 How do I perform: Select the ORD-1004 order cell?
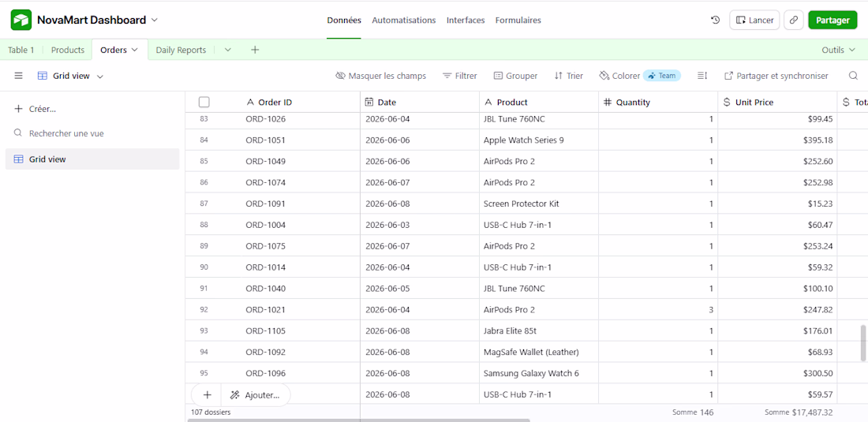pos(301,225)
